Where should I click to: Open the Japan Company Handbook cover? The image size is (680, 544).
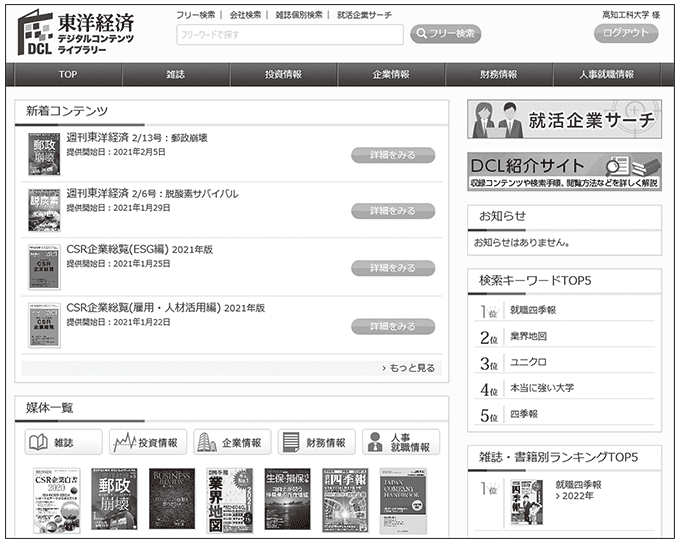[x=403, y=501]
